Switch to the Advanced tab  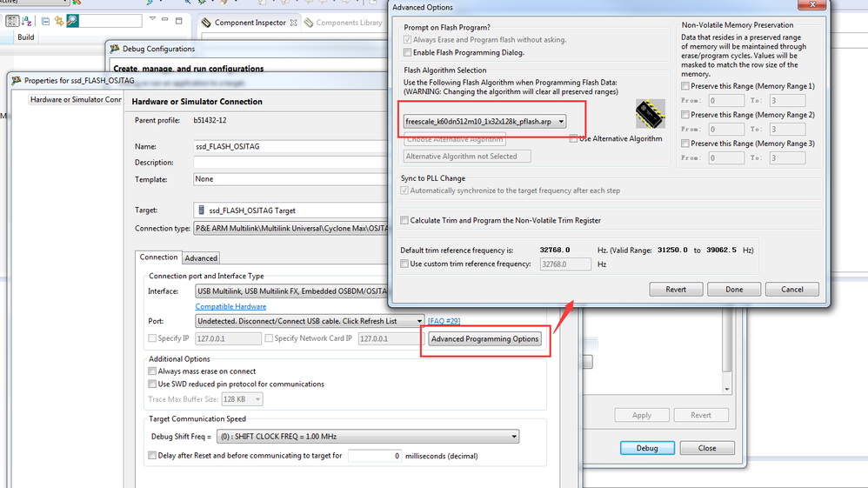click(201, 258)
